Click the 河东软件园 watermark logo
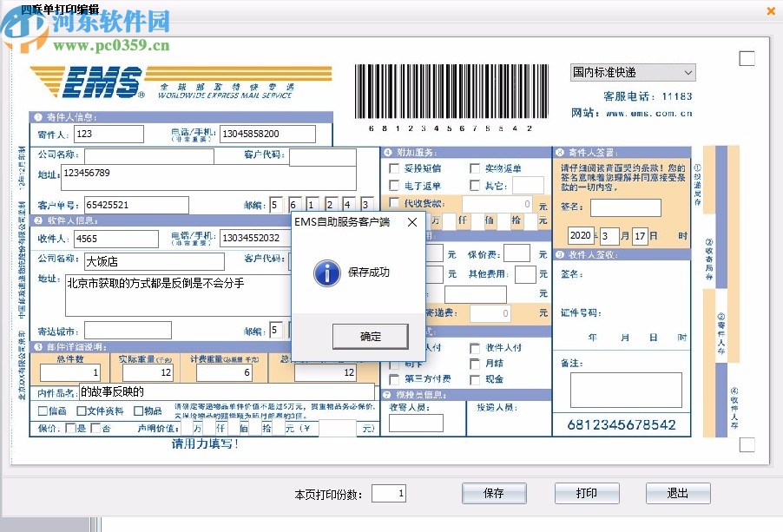The width and height of the screenshot is (783, 532). click(26, 26)
